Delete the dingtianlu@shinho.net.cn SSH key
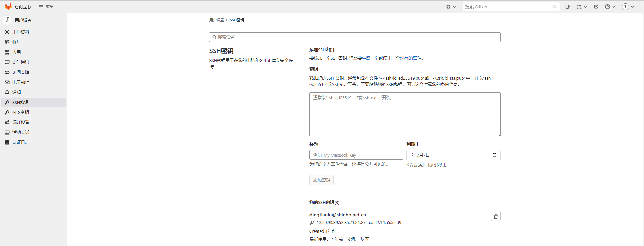The width and height of the screenshot is (644, 246). [x=495, y=216]
